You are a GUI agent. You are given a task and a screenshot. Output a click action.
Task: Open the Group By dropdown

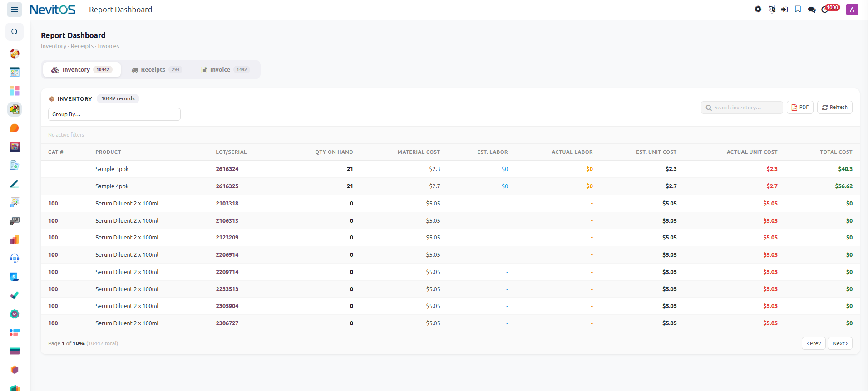[x=114, y=114]
